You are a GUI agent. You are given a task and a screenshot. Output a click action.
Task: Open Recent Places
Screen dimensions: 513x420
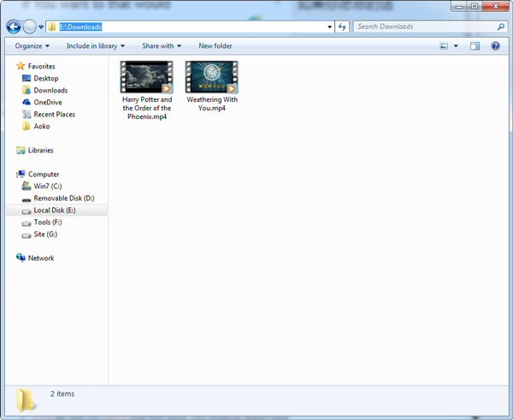tap(55, 115)
